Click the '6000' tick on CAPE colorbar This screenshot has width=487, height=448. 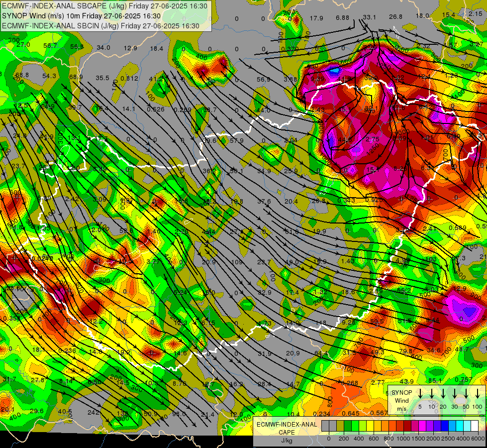[478, 439]
